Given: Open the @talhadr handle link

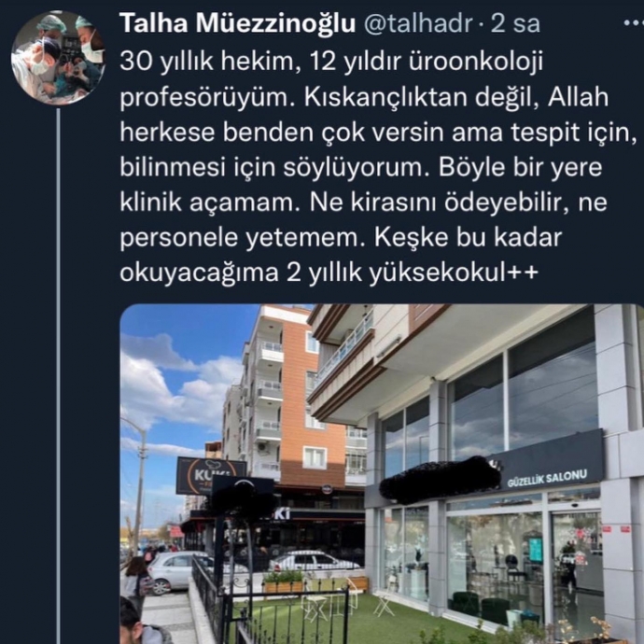Looking at the screenshot, I should point(418,23).
